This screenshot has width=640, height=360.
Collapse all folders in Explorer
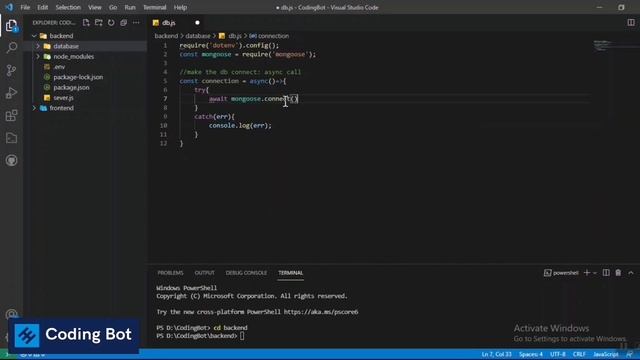124,23
